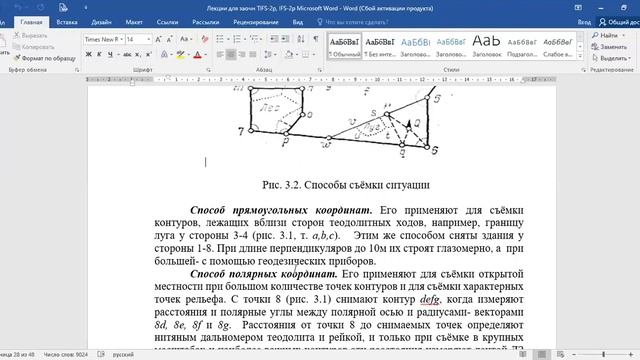Toggle center alignment

pos(231,54)
